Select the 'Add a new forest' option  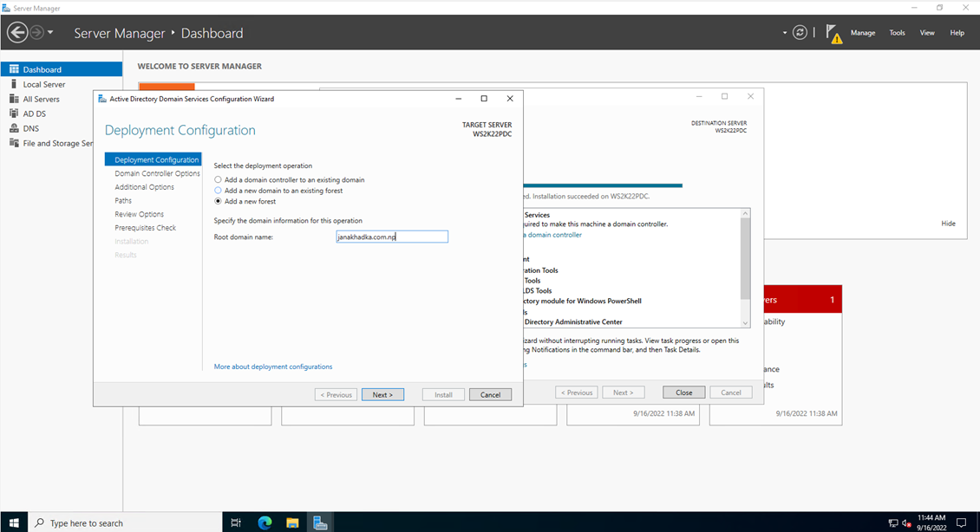coord(218,201)
